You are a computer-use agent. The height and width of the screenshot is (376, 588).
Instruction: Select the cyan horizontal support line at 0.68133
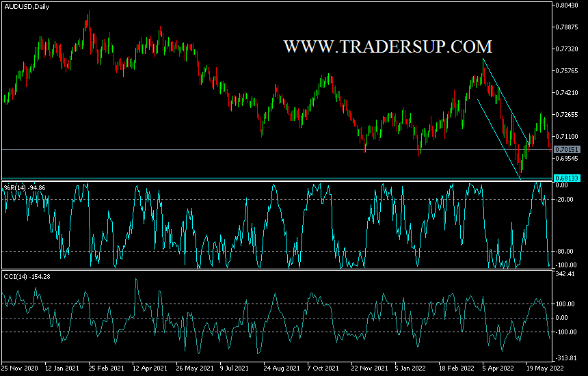coord(277,178)
